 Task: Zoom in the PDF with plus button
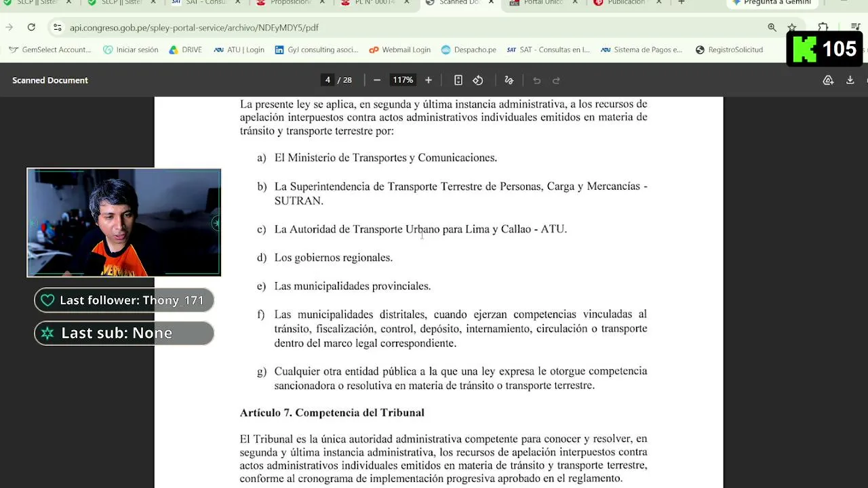click(428, 80)
